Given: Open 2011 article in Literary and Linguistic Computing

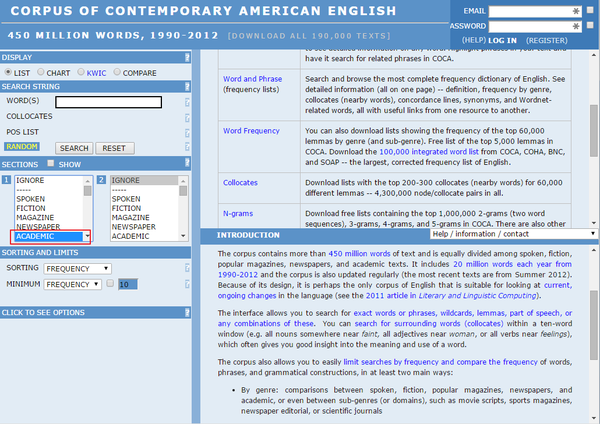Looking at the screenshot, I should 450,296.
